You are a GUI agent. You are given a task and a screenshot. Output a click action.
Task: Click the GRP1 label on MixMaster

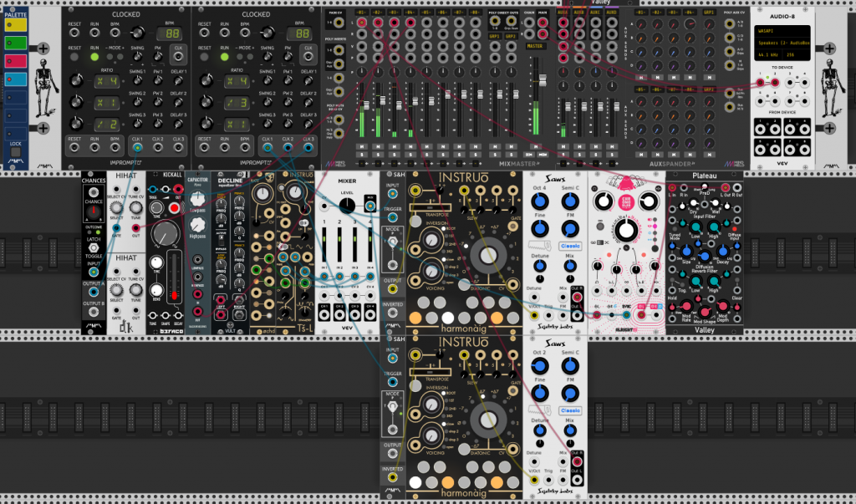coord(495,37)
